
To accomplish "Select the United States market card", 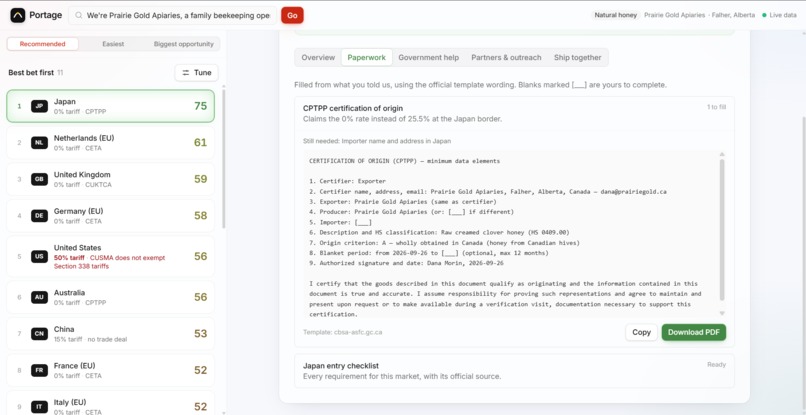I will click(x=111, y=257).
